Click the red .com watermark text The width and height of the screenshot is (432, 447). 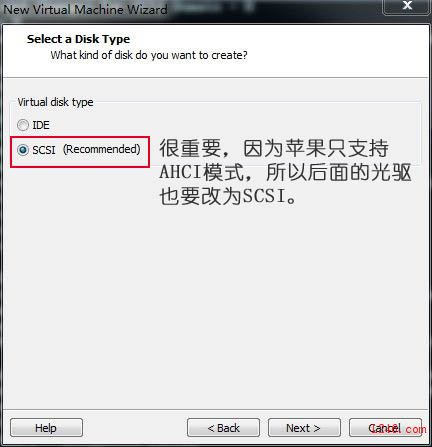416,429
